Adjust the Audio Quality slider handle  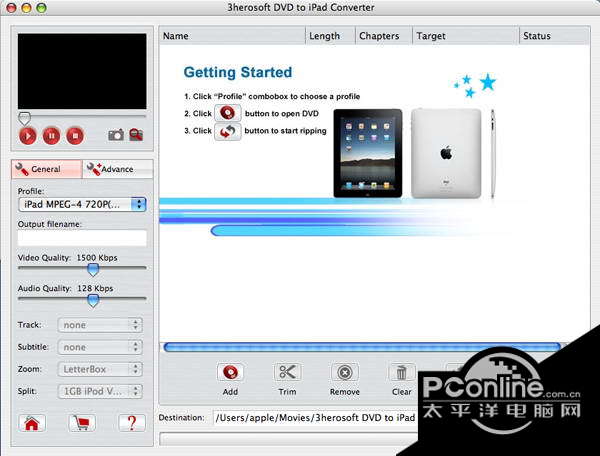tap(93, 300)
